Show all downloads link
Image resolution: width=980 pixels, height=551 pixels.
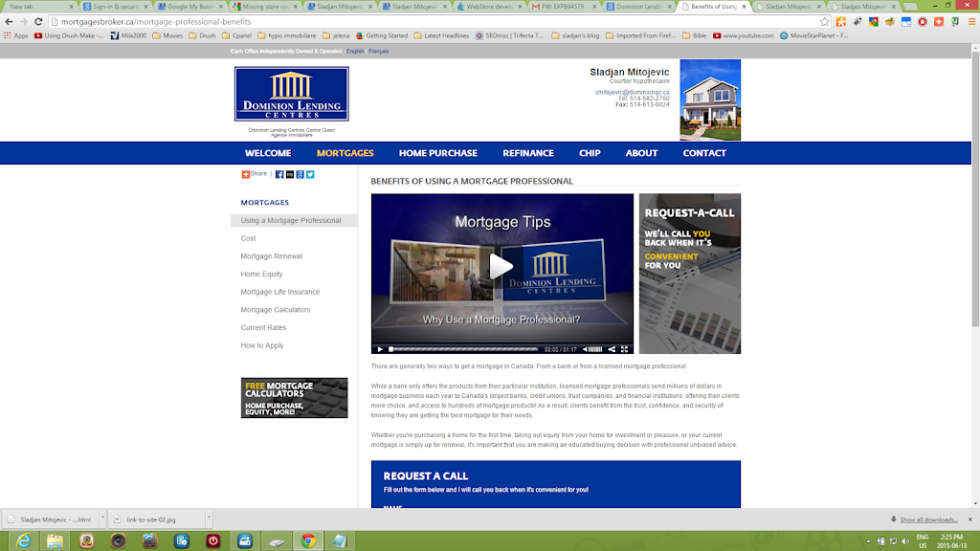[x=928, y=519]
